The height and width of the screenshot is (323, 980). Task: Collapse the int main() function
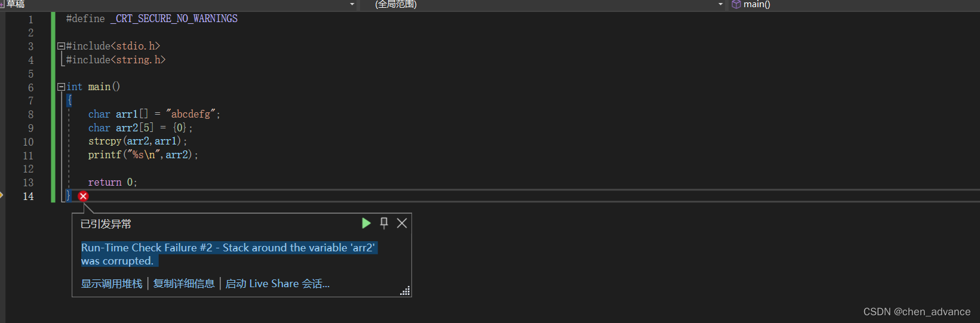coord(61,87)
